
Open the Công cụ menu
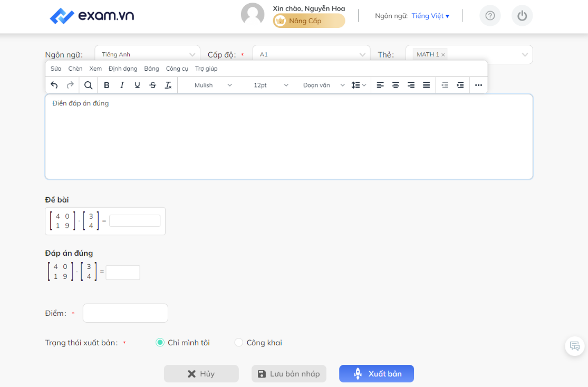tap(177, 69)
